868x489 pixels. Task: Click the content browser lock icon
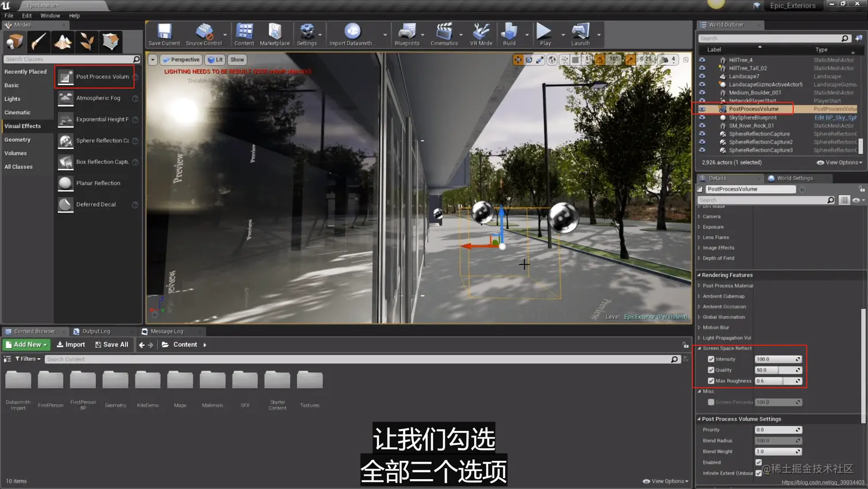pos(685,345)
